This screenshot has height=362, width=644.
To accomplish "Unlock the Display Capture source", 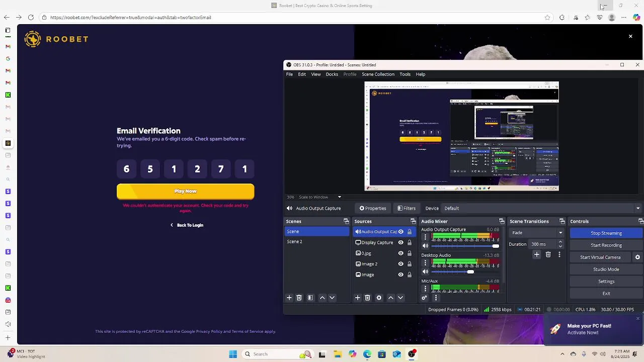I will pos(410,242).
